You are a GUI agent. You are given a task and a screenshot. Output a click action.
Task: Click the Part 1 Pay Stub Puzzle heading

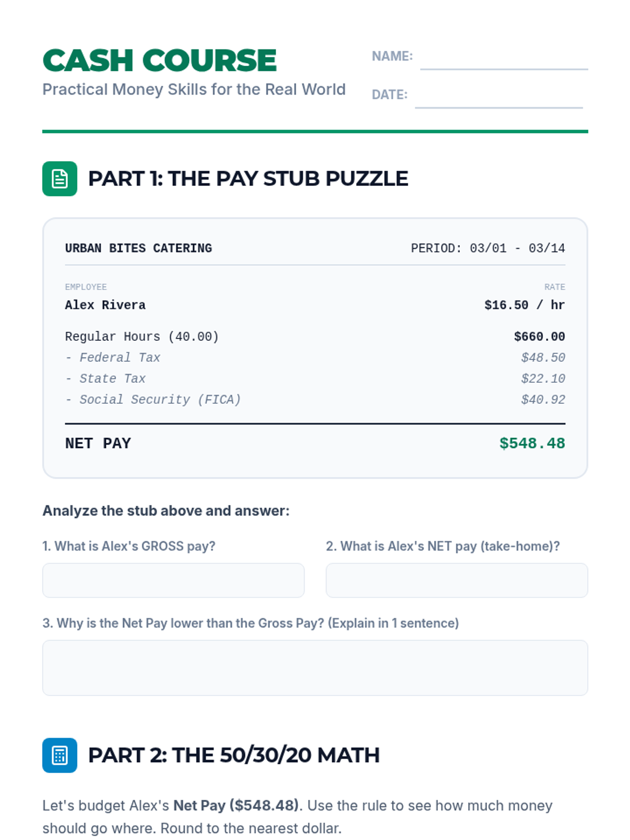pyautogui.click(x=248, y=178)
